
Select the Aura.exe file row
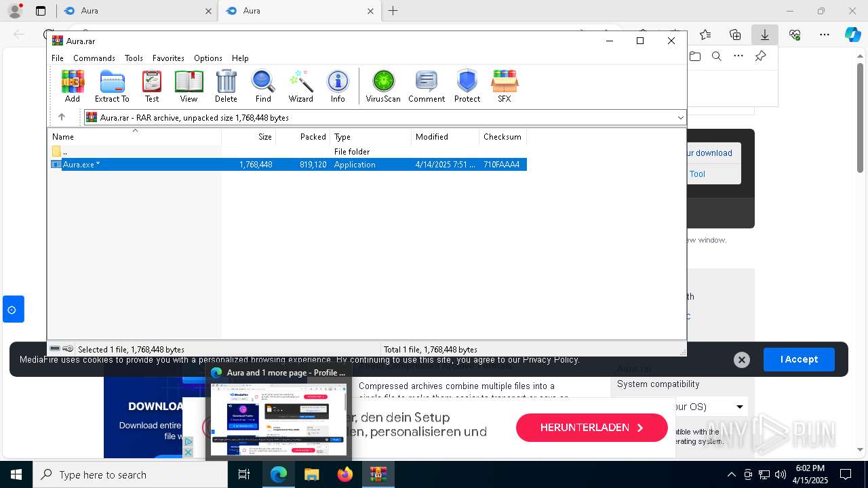point(288,165)
